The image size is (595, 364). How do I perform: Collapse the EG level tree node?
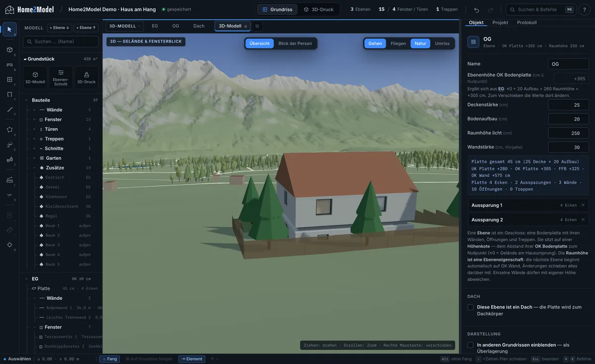27,279
